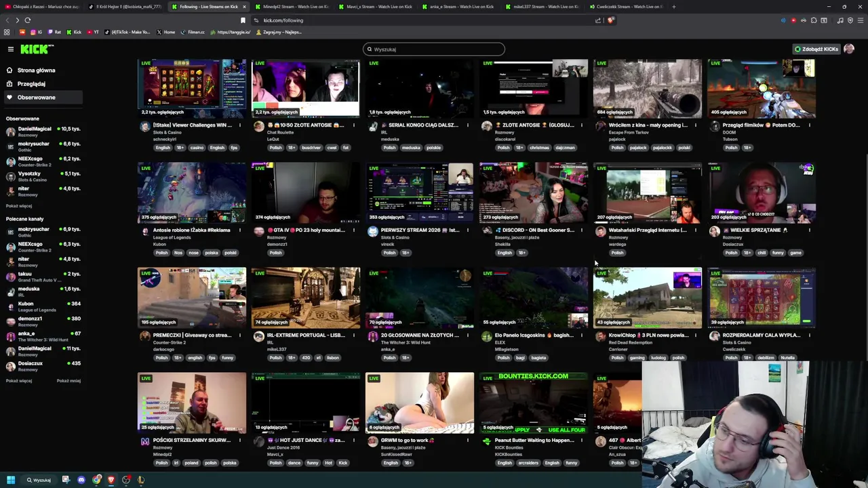Open the YT bookmark

click(x=92, y=32)
